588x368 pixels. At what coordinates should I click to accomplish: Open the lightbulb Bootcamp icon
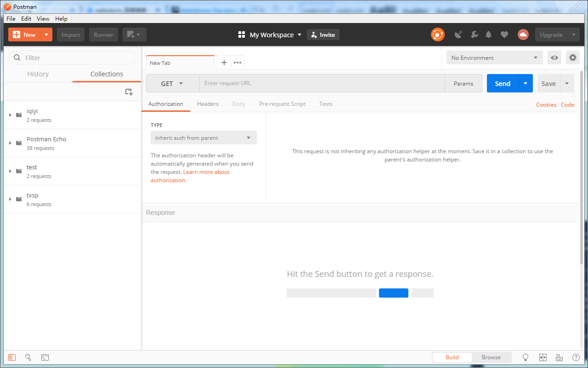pos(526,357)
